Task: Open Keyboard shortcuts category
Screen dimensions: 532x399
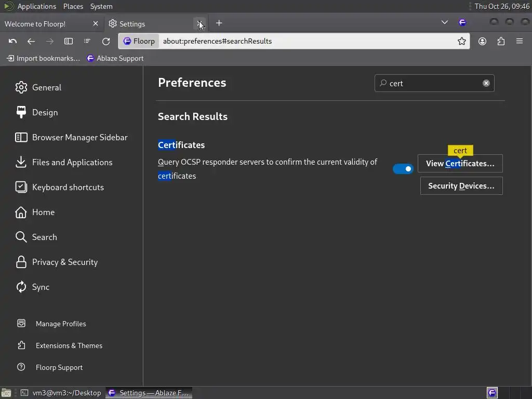Action: (x=59, y=187)
